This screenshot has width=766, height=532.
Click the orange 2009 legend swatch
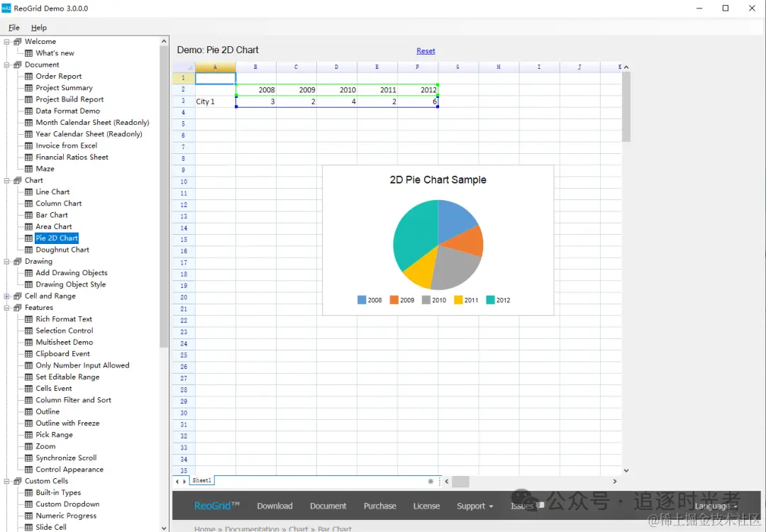[x=394, y=300]
